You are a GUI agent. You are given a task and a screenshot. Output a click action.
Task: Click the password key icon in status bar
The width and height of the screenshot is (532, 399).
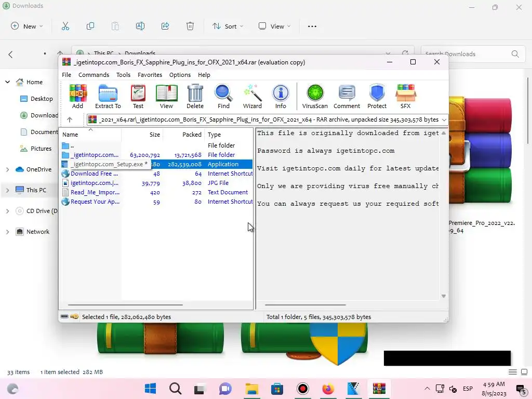point(74,316)
